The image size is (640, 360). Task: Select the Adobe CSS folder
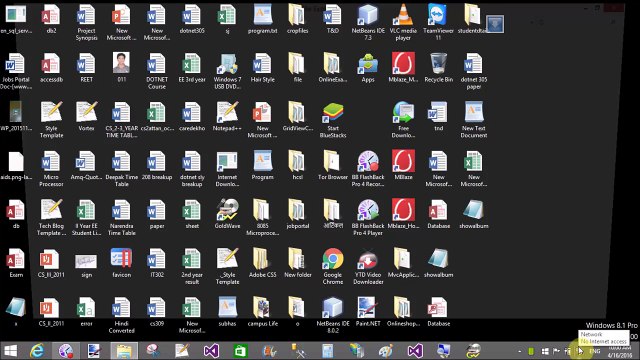(x=262, y=259)
